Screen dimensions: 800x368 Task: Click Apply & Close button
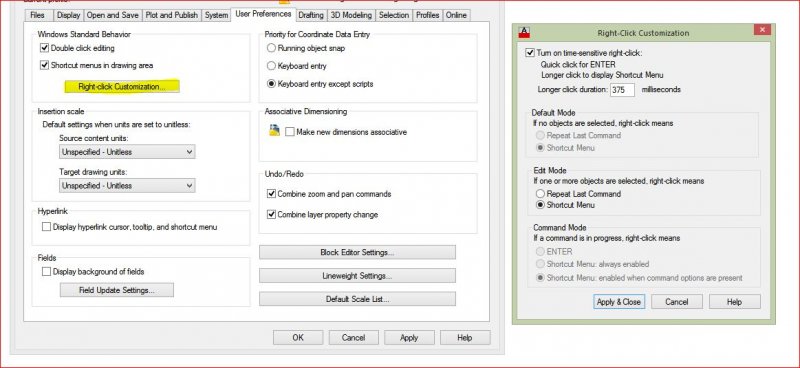point(619,302)
